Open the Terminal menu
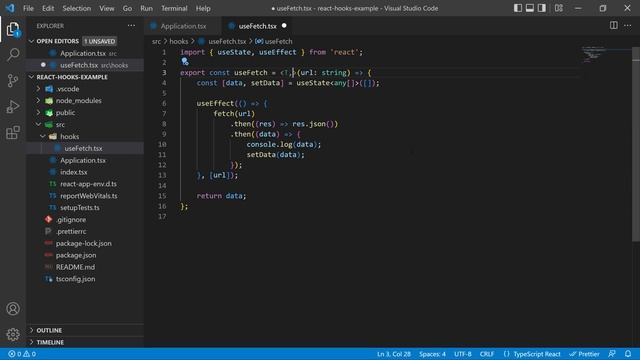640x360 pixels. (x=174, y=8)
